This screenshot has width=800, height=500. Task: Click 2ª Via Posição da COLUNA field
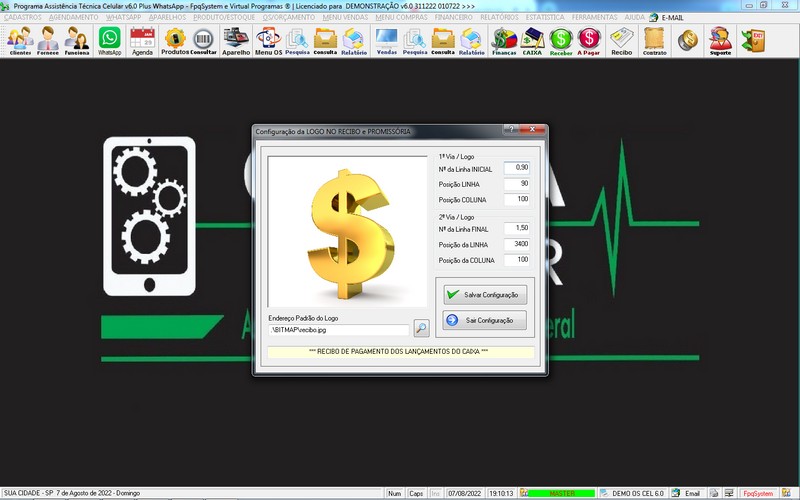click(517, 260)
